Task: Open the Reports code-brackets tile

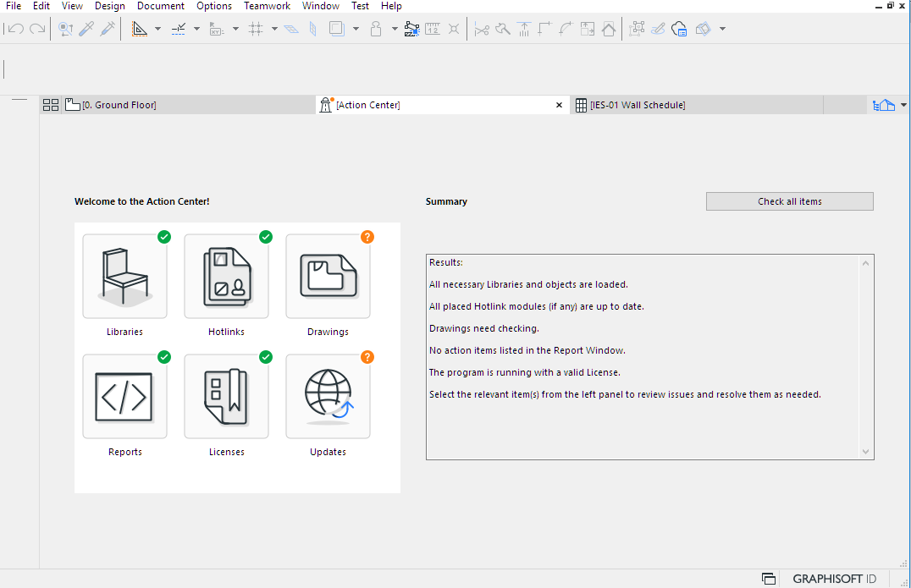Action: 125,397
